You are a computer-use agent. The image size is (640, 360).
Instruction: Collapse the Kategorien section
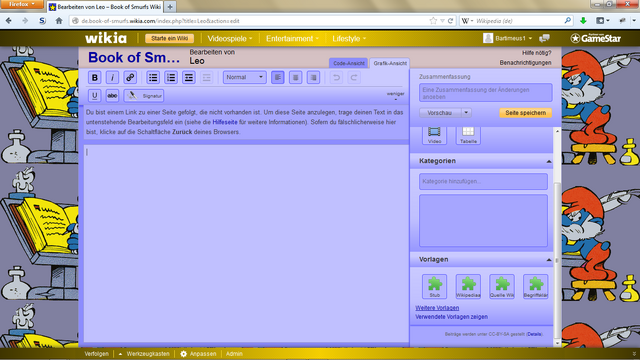(549, 162)
